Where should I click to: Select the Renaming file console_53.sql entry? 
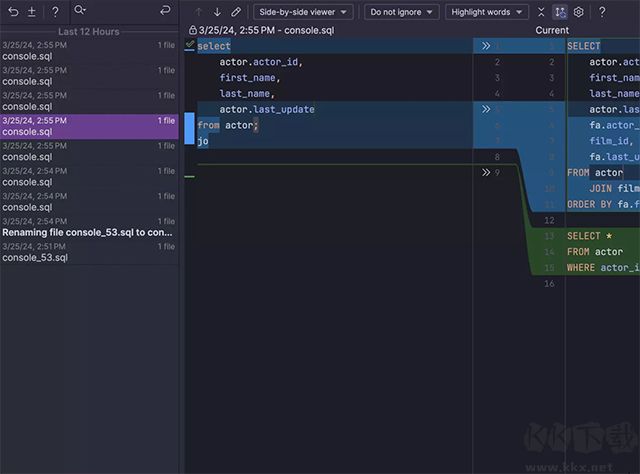(x=89, y=227)
